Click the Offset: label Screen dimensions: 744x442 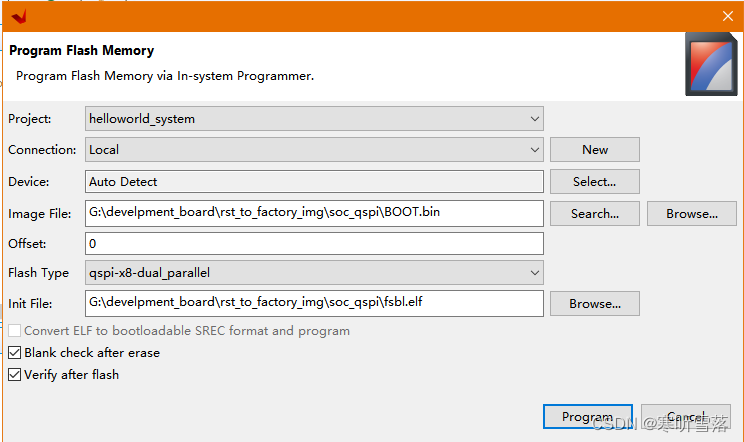click(x=27, y=244)
